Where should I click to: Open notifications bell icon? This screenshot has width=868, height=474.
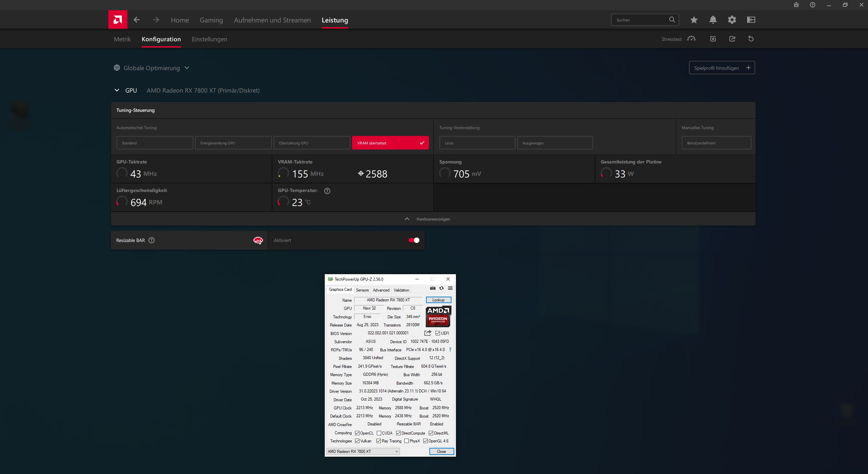tap(713, 20)
